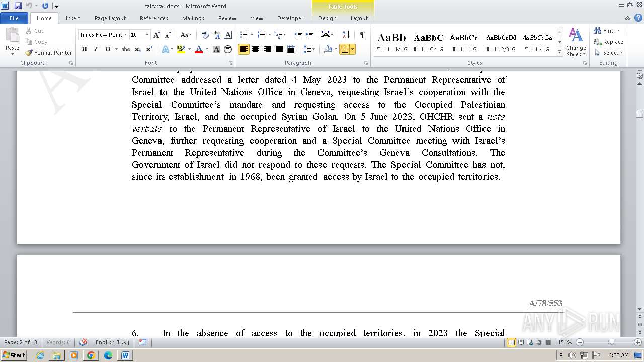This screenshot has height=362, width=644.
Task: Sort text with the A-Z sort icon
Action: (x=346, y=35)
